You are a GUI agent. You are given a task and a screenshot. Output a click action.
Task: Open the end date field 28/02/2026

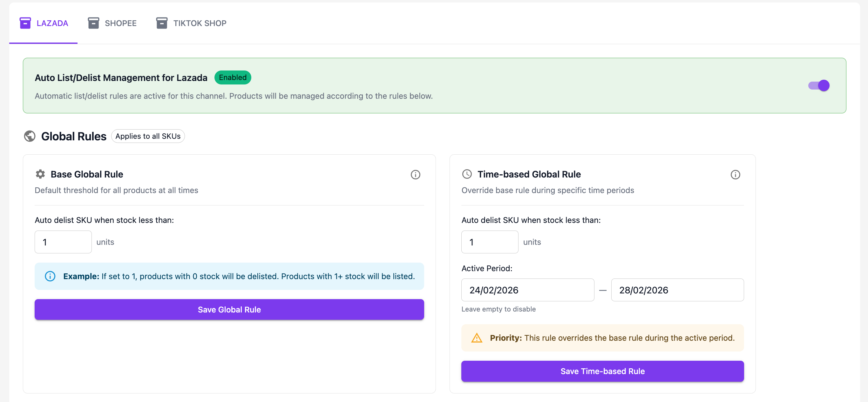(677, 290)
